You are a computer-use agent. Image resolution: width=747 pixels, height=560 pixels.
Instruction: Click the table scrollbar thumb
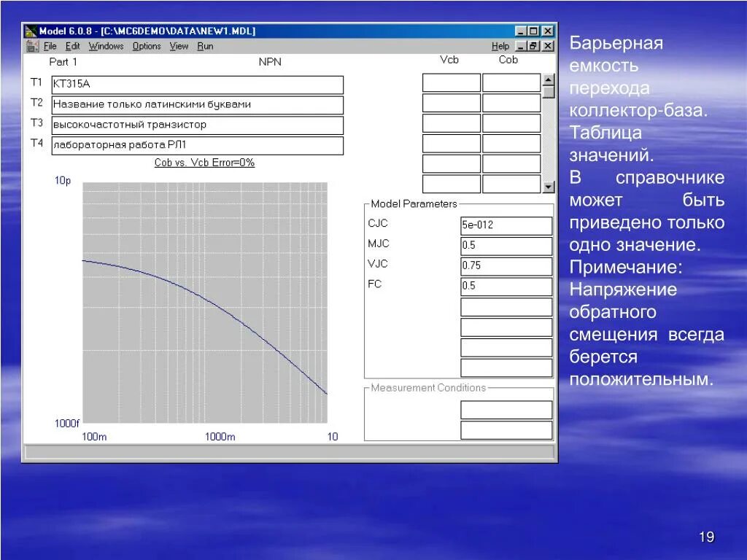[549, 91]
